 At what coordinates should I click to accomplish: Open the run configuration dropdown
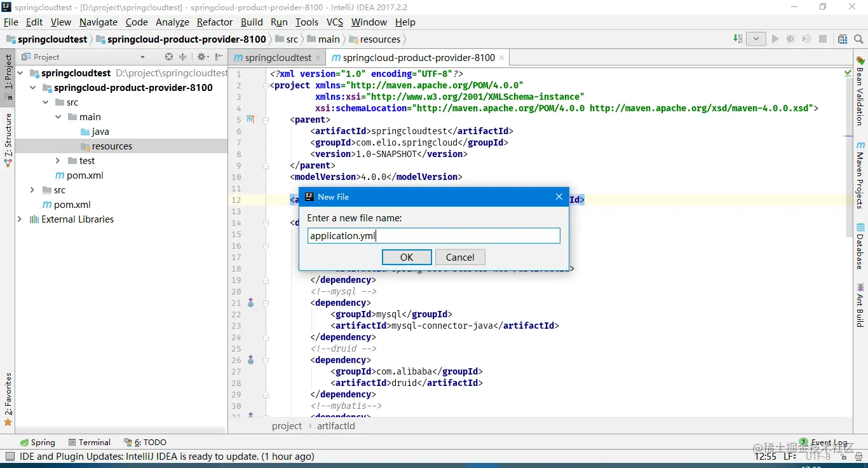click(756, 39)
